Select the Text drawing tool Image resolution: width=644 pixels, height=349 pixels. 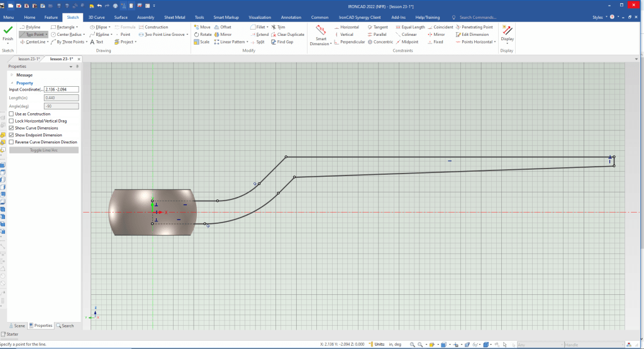pyautogui.click(x=96, y=42)
